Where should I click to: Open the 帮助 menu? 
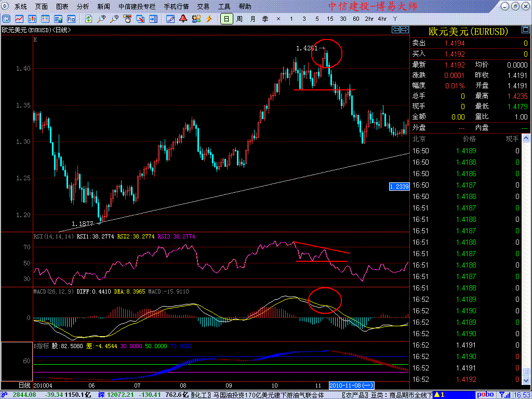pos(245,6)
